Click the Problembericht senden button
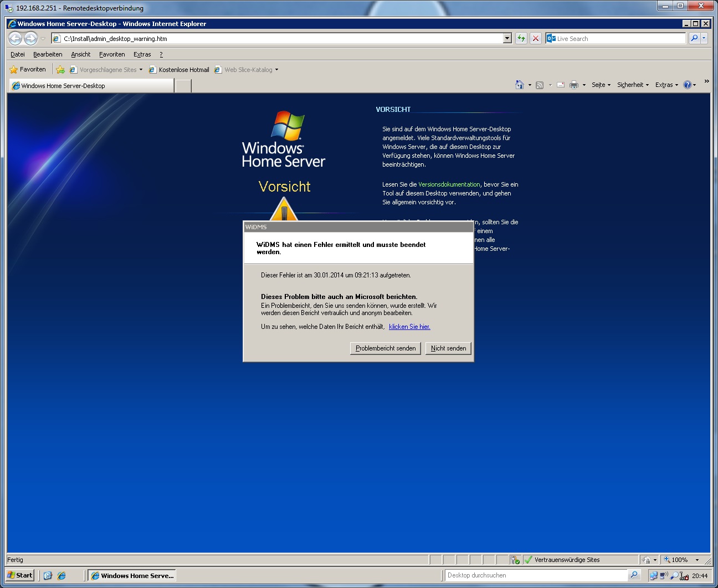 point(386,348)
